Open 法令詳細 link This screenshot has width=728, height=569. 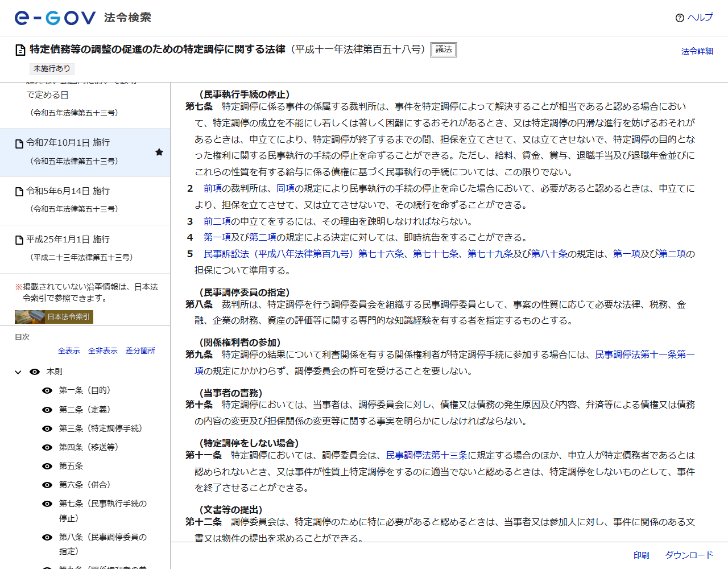697,51
